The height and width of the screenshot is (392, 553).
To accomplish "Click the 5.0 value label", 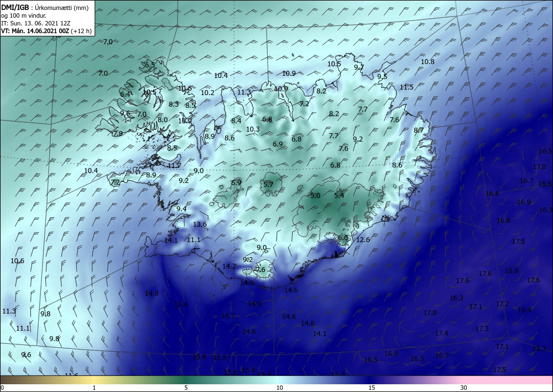I will click(x=315, y=195).
